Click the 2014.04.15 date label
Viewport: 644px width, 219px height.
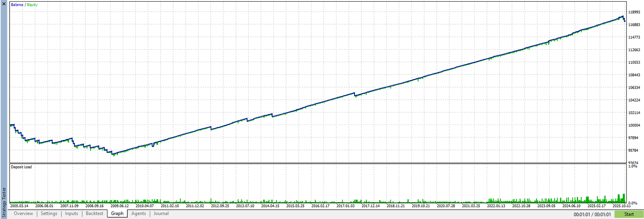tap(270, 206)
